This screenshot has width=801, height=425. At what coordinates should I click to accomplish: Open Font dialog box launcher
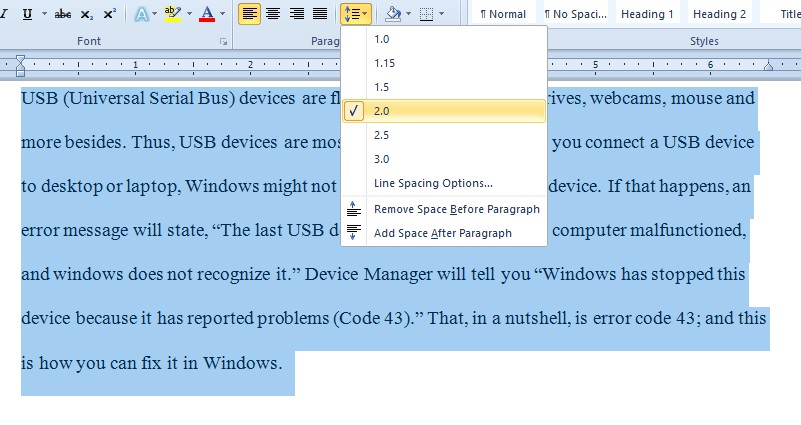click(x=223, y=41)
